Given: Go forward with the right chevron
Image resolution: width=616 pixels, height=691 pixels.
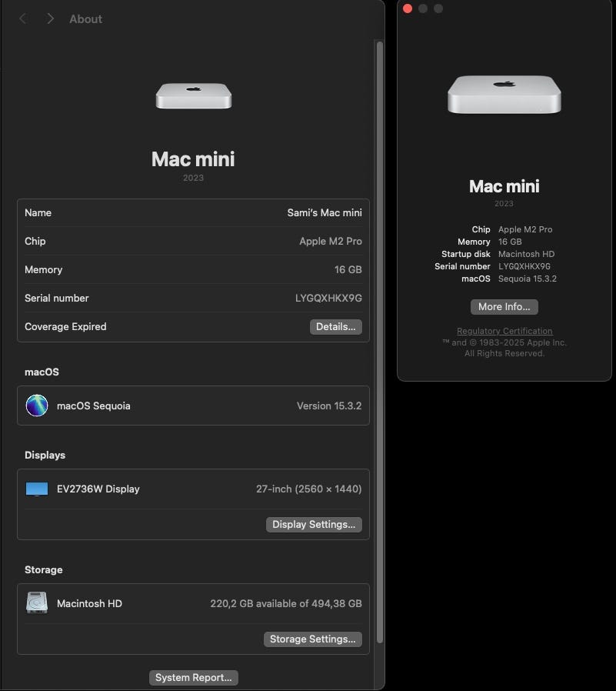Looking at the screenshot, I should pyautogui.click(x=51, y=19).
